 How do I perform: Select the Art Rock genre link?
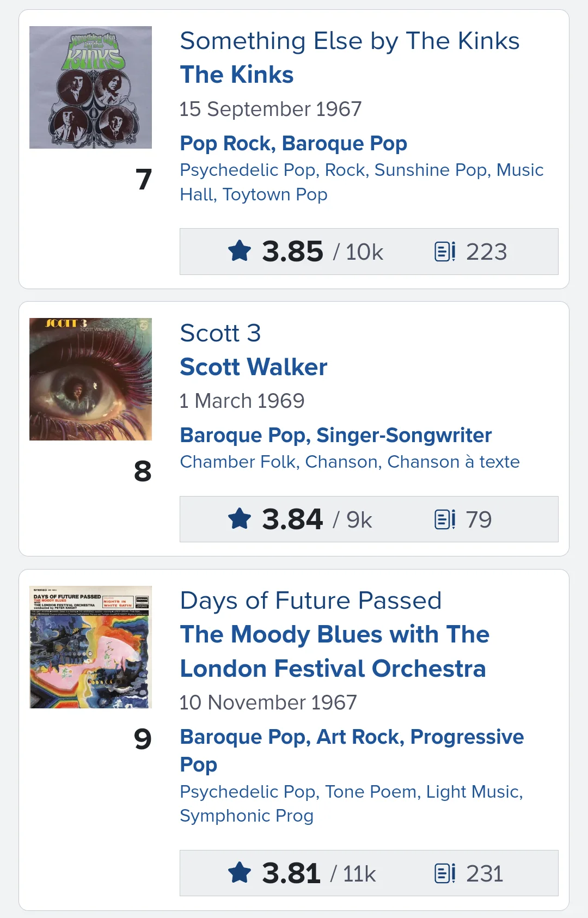[x=360, y=737]
